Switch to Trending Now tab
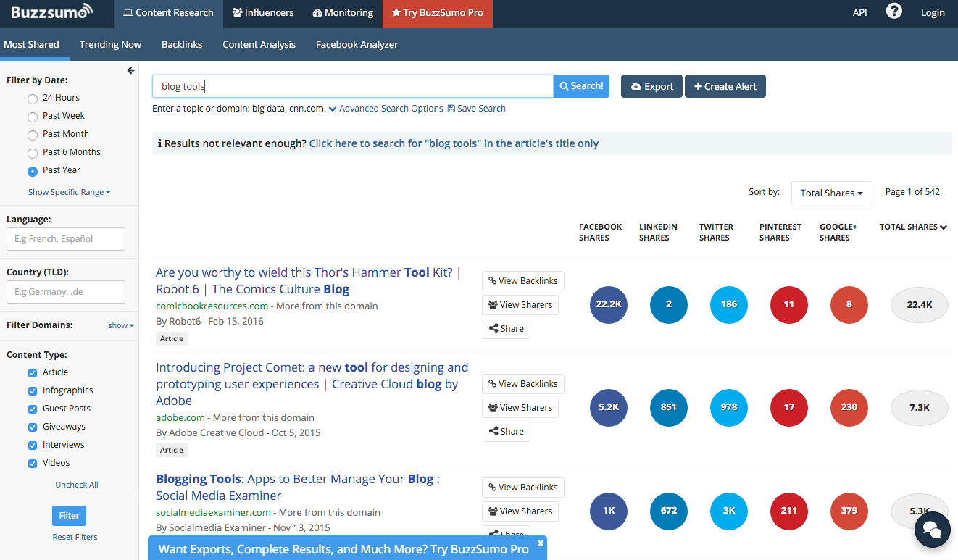The width and height of the screenshot is (958, 560). tap(110, 44)
